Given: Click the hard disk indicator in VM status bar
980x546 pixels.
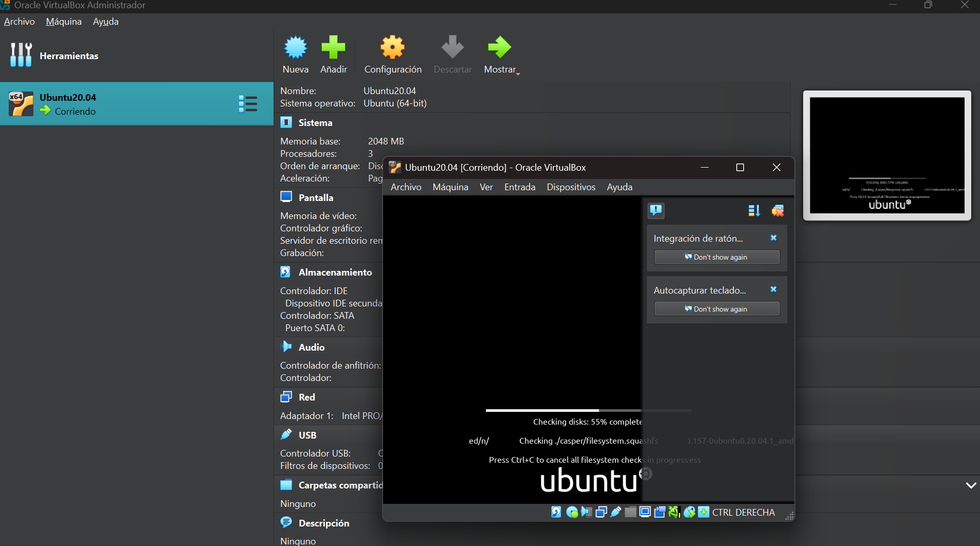Looking at the screenshot, I should coord(556,512).
